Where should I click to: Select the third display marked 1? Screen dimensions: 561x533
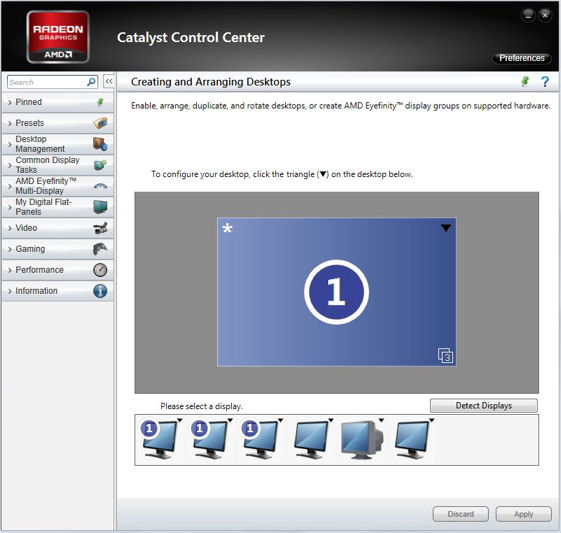260,440
